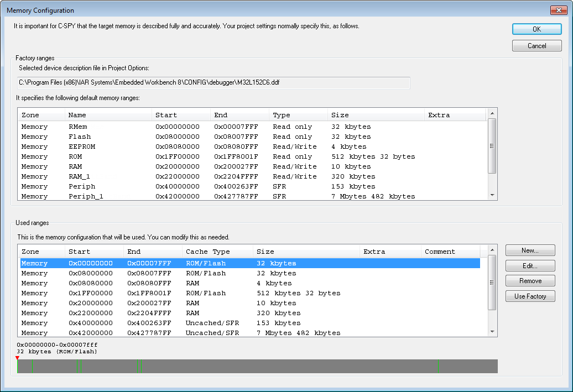Open Edit... for the selected range
Image resolution: width=573 pixels, height=392 pixels.
click(530, 266)
